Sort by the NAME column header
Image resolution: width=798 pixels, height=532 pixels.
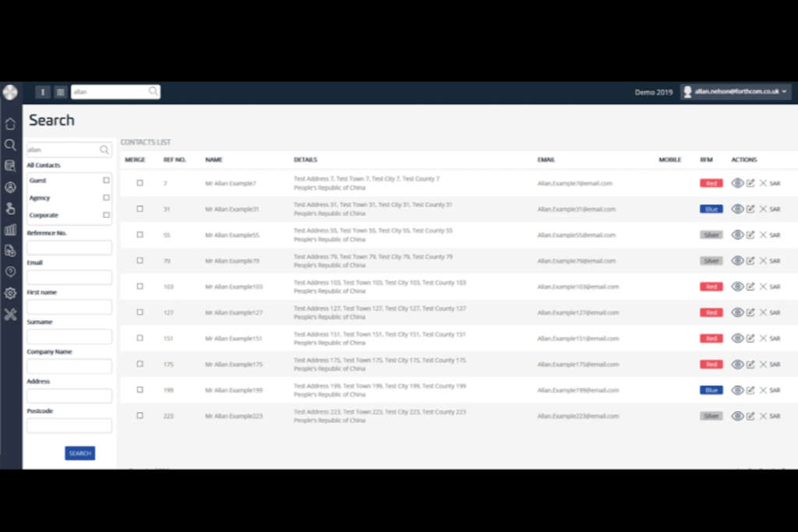[214, 160]
